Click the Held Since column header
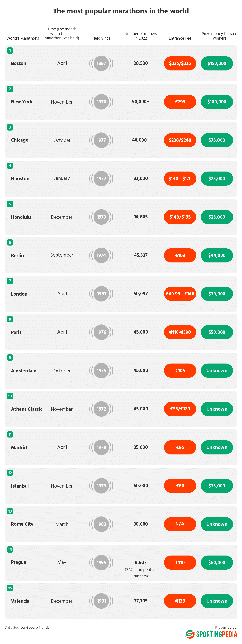The image size is (242, 644). point(101,38)
